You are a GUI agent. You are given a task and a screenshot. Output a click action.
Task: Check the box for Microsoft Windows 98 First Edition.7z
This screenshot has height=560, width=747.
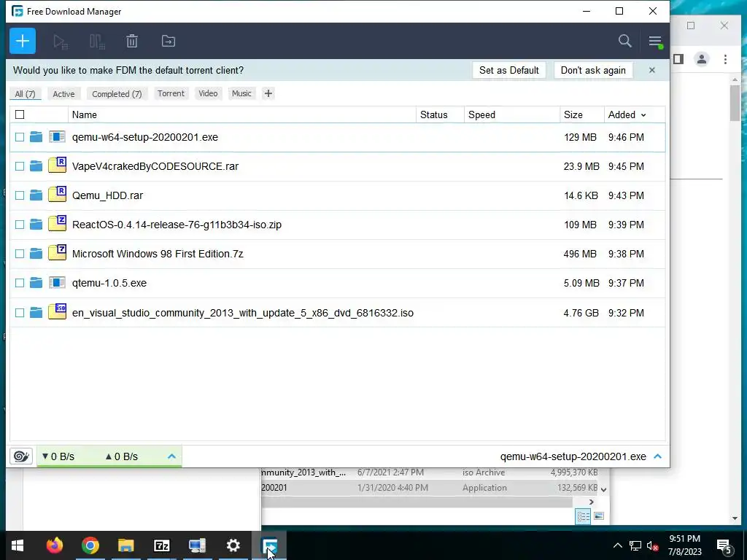20,254
